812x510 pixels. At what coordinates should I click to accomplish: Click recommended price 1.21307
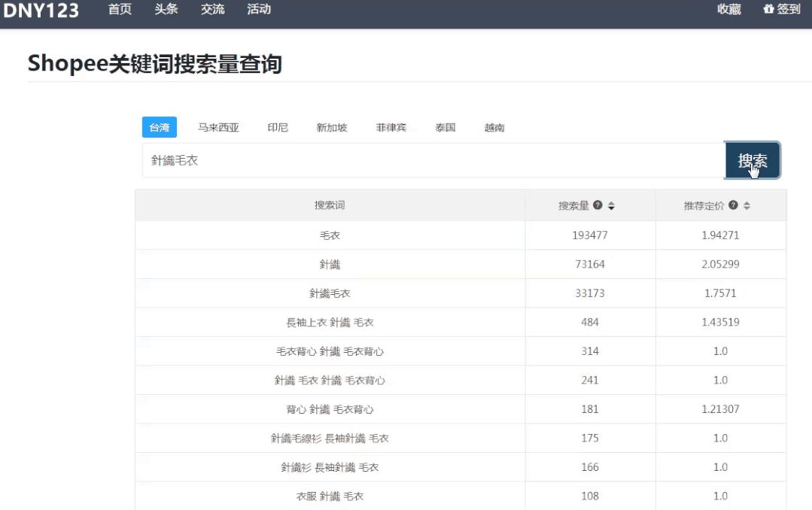click(x=720, y=409)
